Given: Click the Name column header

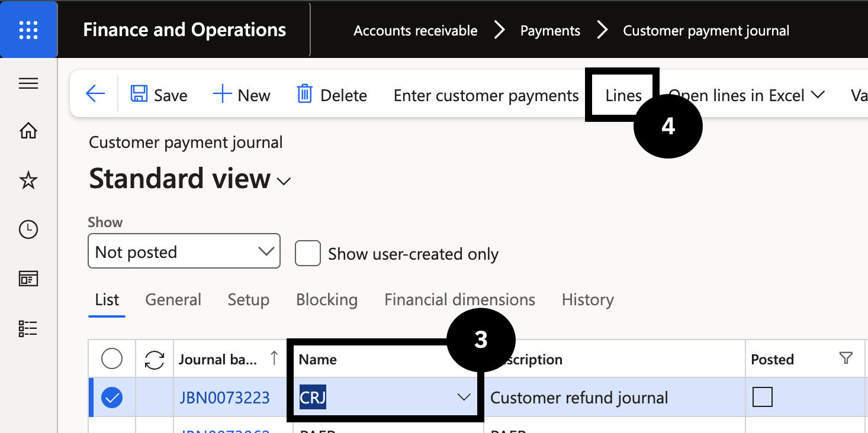Looking at the screenshot, I should click(x=318, y=360).
